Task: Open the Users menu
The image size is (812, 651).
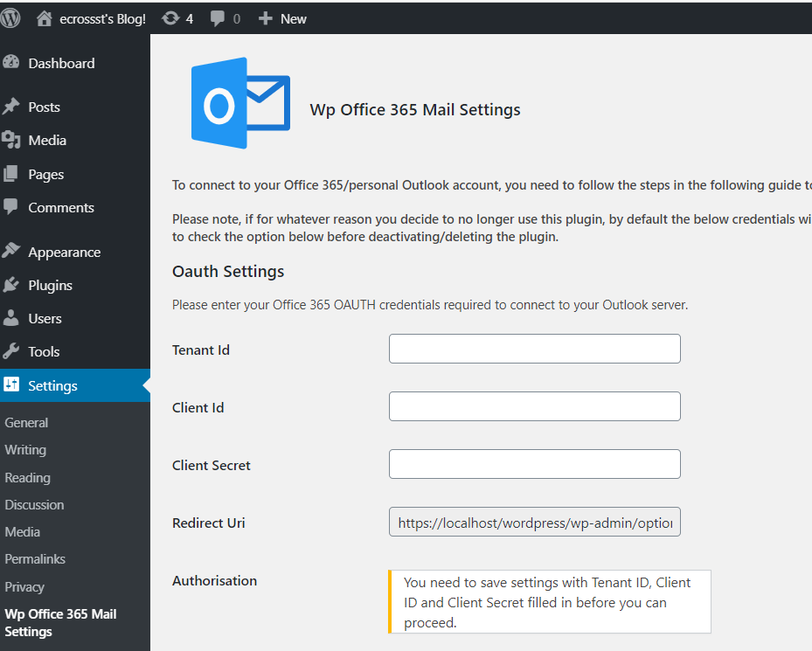Action: pos(45,318)
